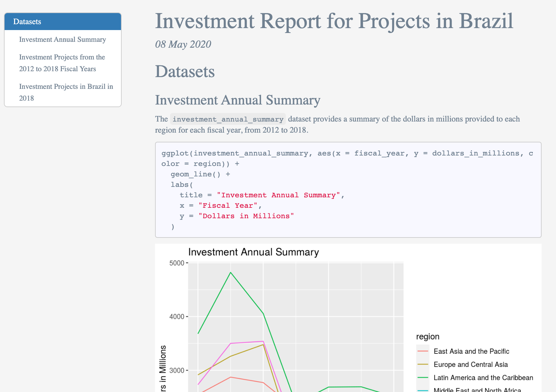
Task: Select the string "Investment Annual Summary" in code
Action: click(x=279, y=195)
